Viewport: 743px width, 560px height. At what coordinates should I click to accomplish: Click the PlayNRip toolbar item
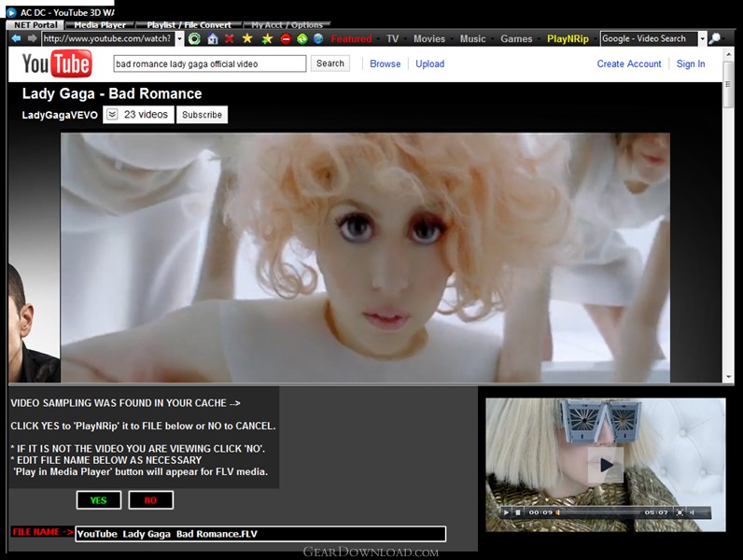click(568, 39)
